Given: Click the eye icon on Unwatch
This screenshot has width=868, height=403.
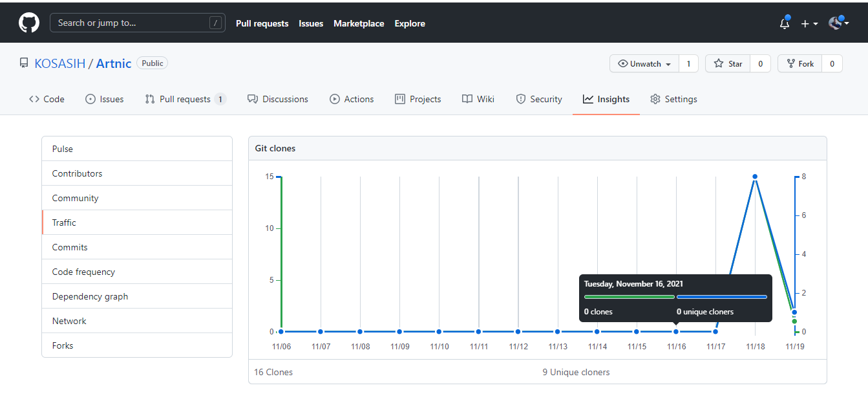Looking at the screenshot, I should [623, 63].
